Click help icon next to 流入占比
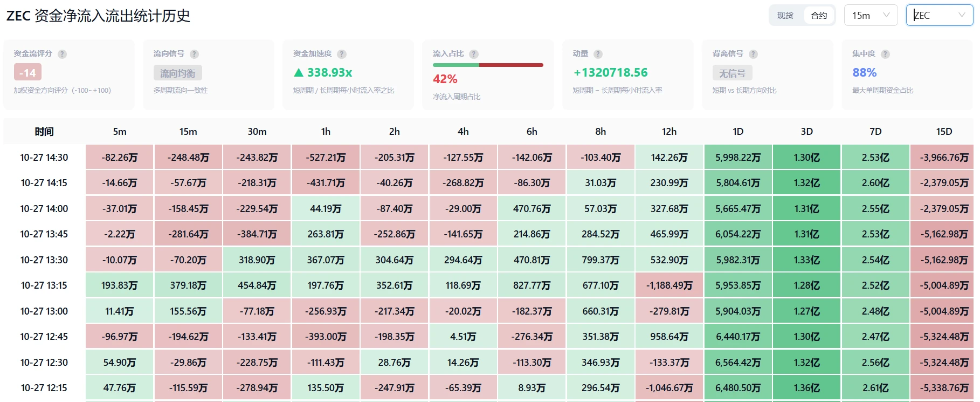This screenshot has width=980, height=402. point(474,54)
